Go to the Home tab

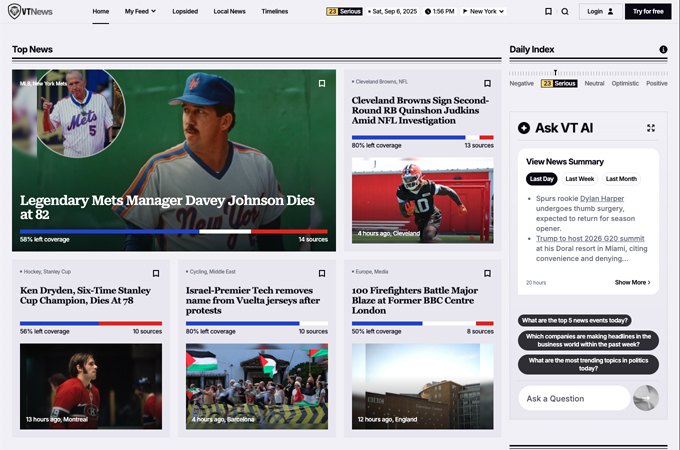(x=101, y=11)
